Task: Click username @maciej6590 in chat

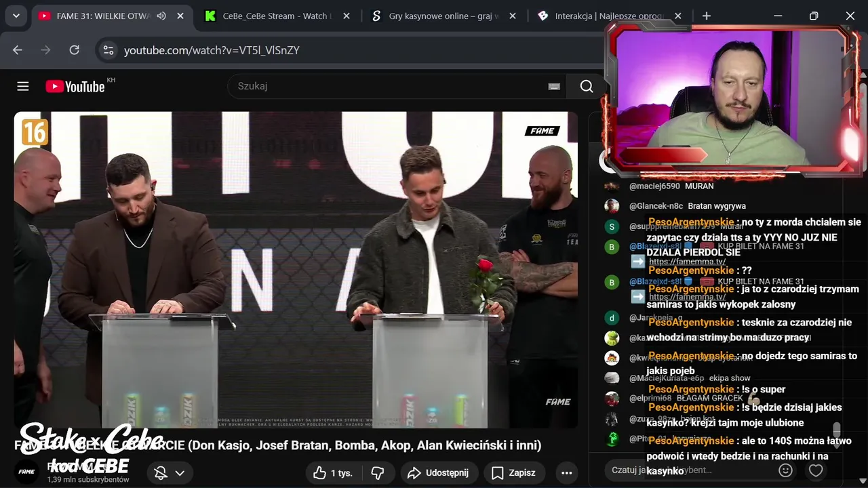Action: 654,186
